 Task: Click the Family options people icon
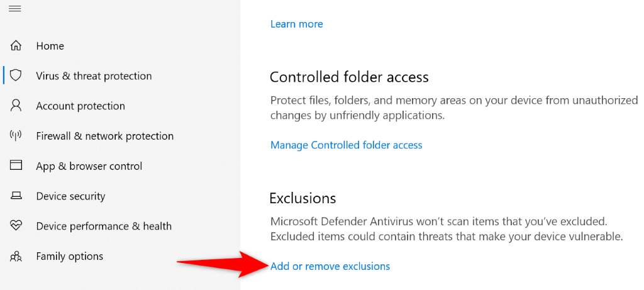16,256
